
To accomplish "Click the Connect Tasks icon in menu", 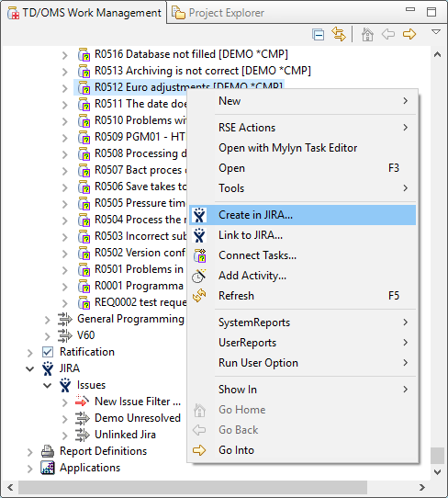I will [200, 255].
